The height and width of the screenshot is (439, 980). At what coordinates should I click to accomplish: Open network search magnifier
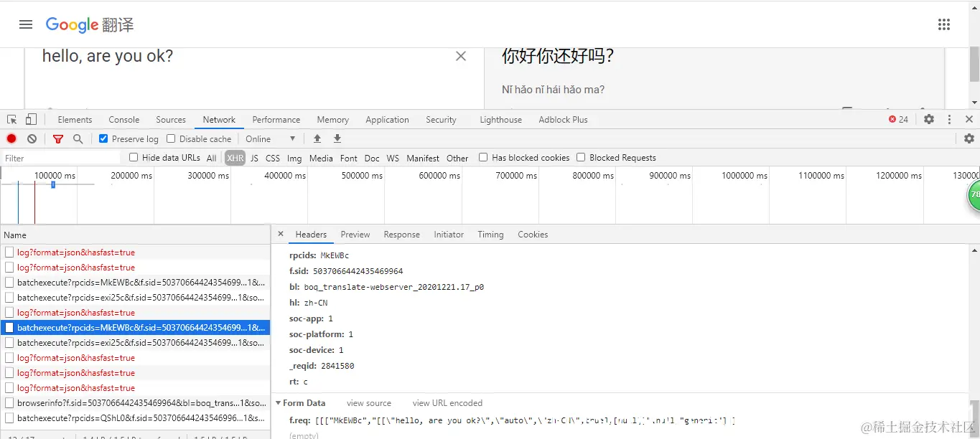(78, 138)
